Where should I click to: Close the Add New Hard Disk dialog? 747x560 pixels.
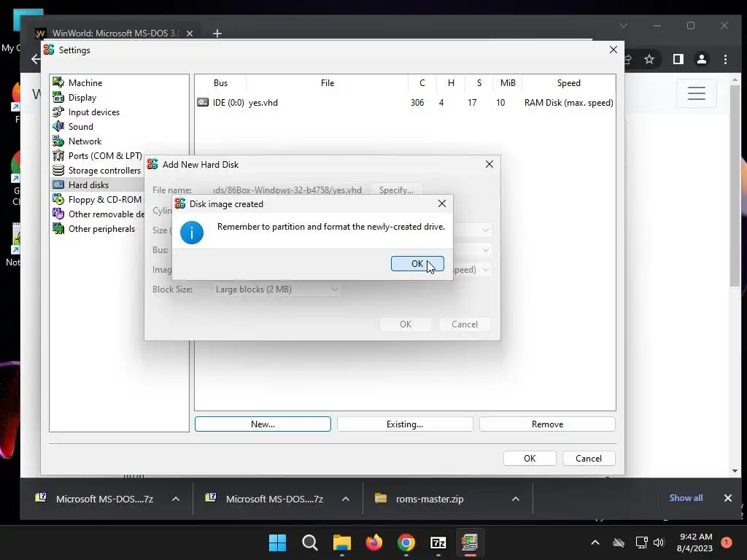click(489, 164)
